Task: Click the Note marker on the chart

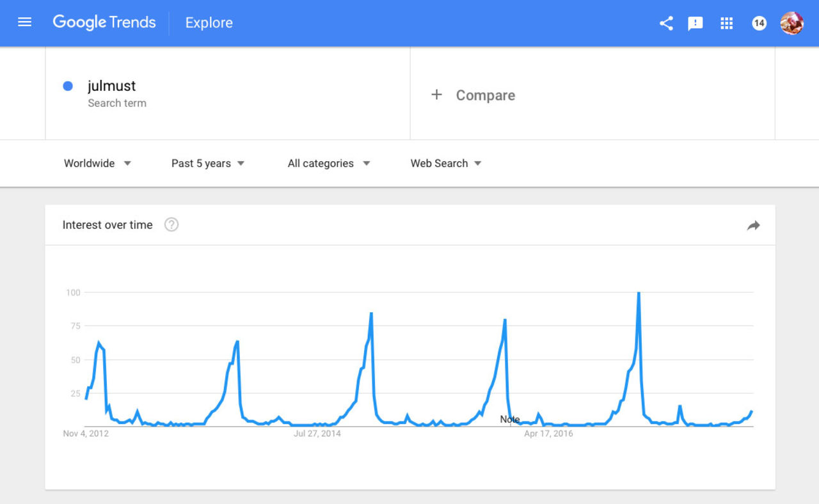Action: (510, 420)
